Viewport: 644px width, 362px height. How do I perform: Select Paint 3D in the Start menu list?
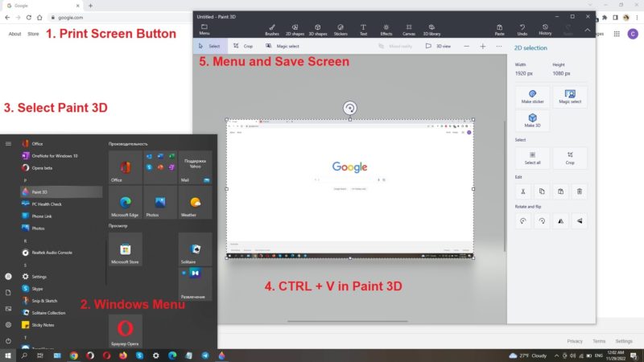click(x=39, y=192)
